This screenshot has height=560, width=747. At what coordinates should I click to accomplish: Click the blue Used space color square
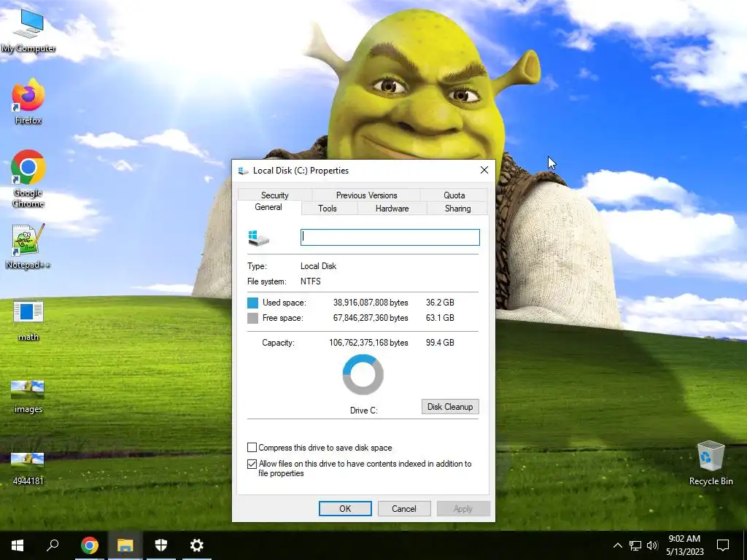click(253, 303)
